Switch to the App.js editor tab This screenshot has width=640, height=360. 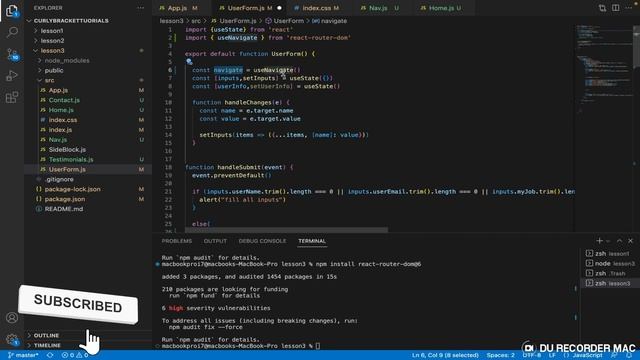pyautogui.click(x=182, y=8)
